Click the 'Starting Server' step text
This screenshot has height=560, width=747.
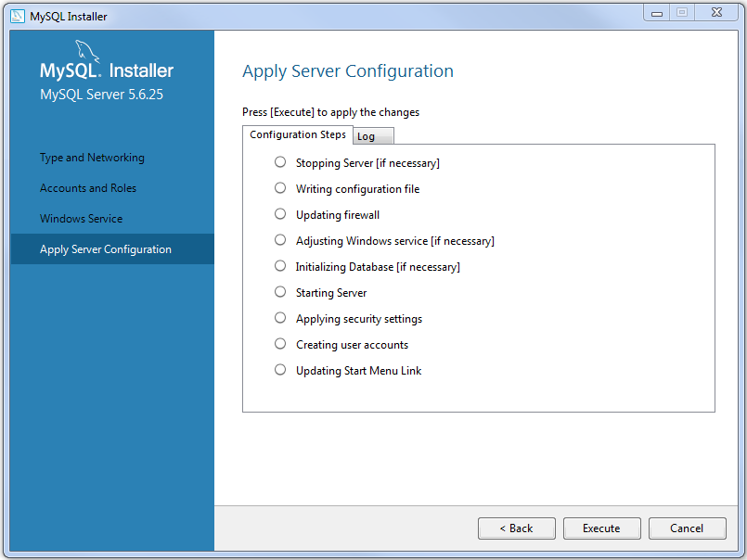(331, 293)
